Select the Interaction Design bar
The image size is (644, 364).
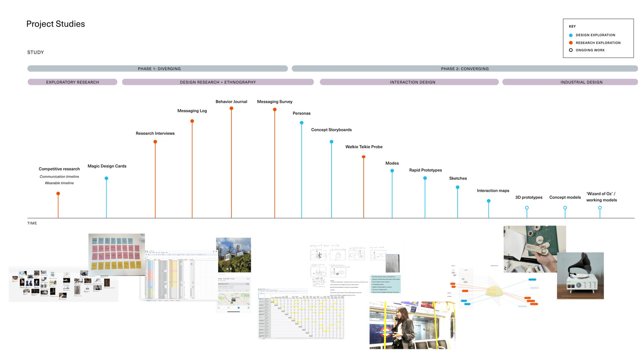[409, 82]
